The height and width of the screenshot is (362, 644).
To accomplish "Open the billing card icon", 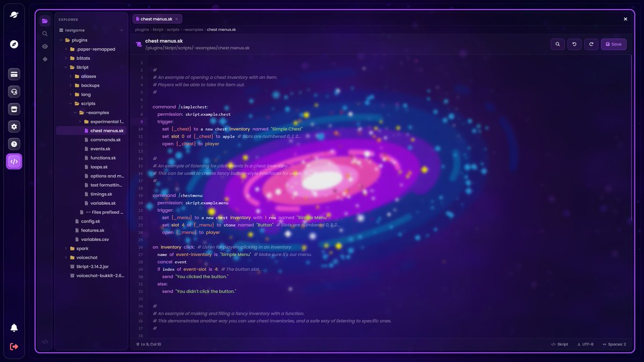I will pyautogui.click(x=14, y=75).
